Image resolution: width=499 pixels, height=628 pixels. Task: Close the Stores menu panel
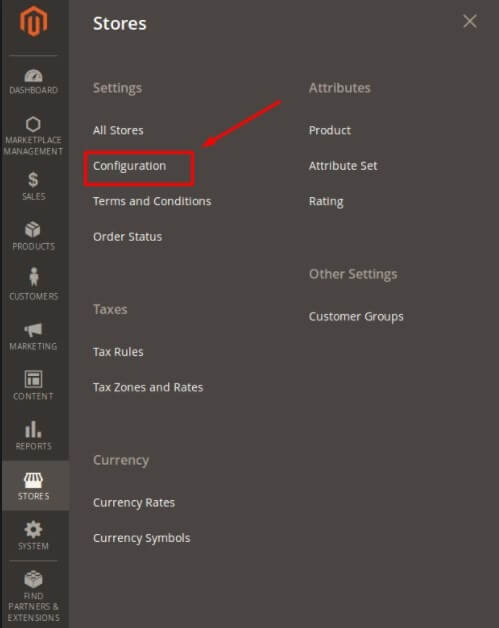[470, 21]
